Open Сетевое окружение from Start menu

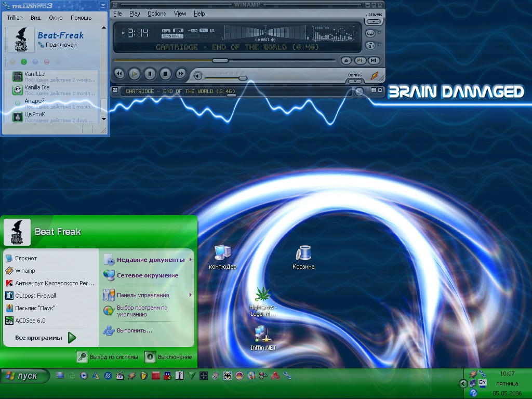click(x=148, y=275)
